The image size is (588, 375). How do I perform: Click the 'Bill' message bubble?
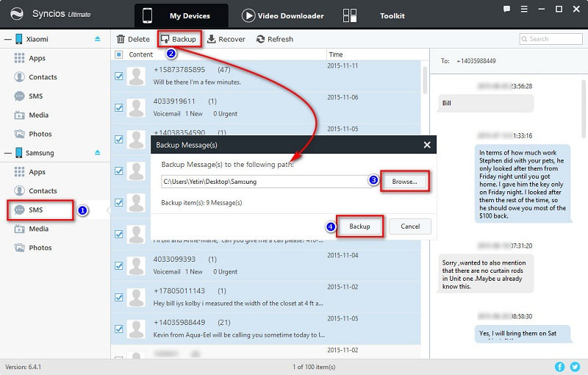[x=486, y=103]
